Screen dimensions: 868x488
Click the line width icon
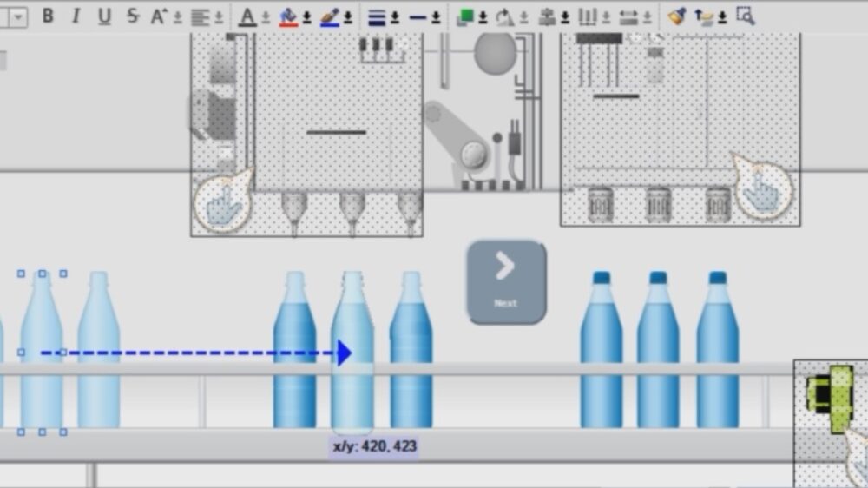pyautogui.click(x=377, y=17)
